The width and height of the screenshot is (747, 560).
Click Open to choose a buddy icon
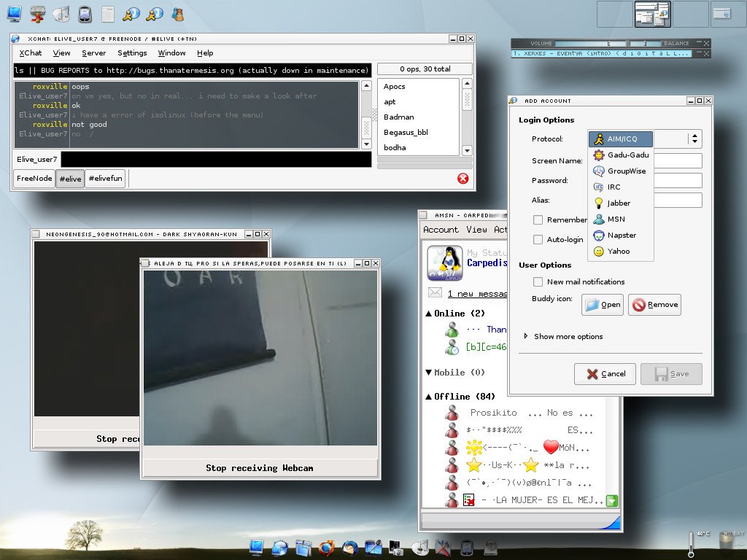(603, 305)
